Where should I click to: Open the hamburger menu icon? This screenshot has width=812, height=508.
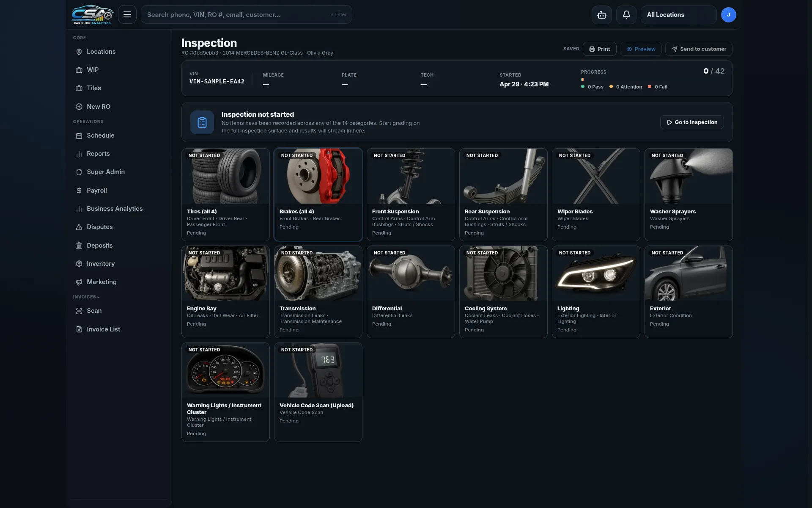(x=127, y=14)
